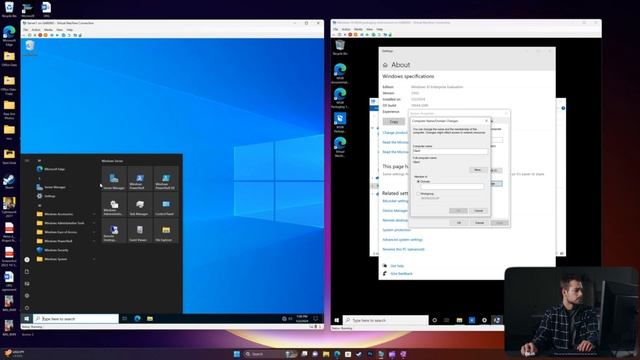The height and width of the screenshot is (360, 640).
Task: Open Action menu in Windows 10 VM window
Action: [346, 29]
